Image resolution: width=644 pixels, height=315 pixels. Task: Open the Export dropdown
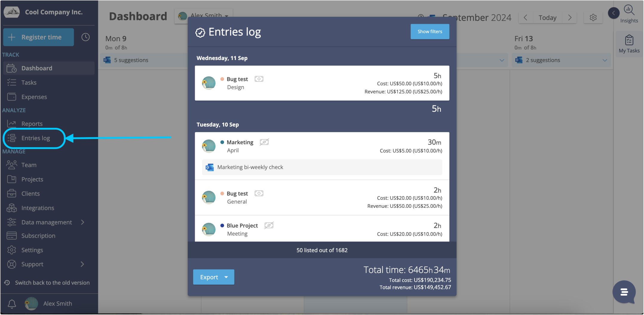(x=226, y=277)
